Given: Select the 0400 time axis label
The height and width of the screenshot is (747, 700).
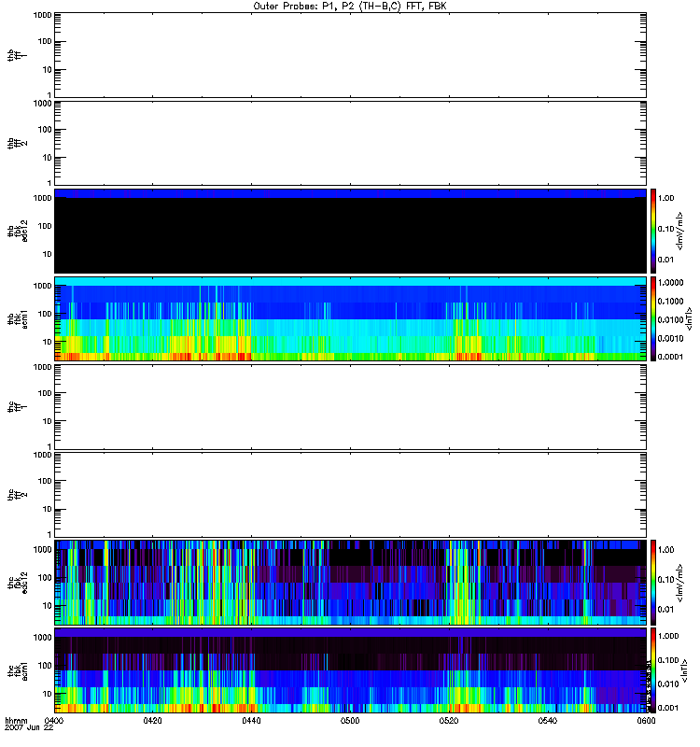Looking at the screenshot, I should tap(54, 720).
